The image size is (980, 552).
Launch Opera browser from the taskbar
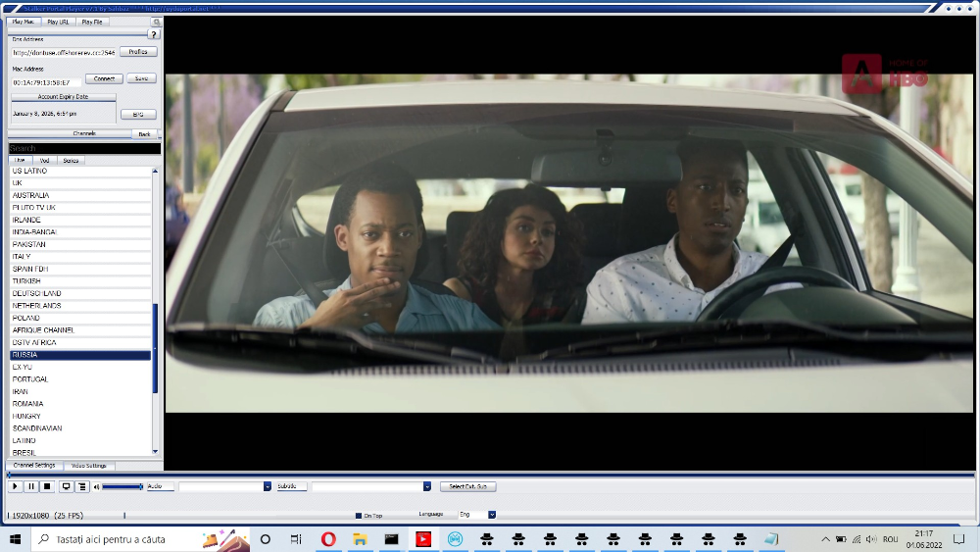click(x=328, y=539)
